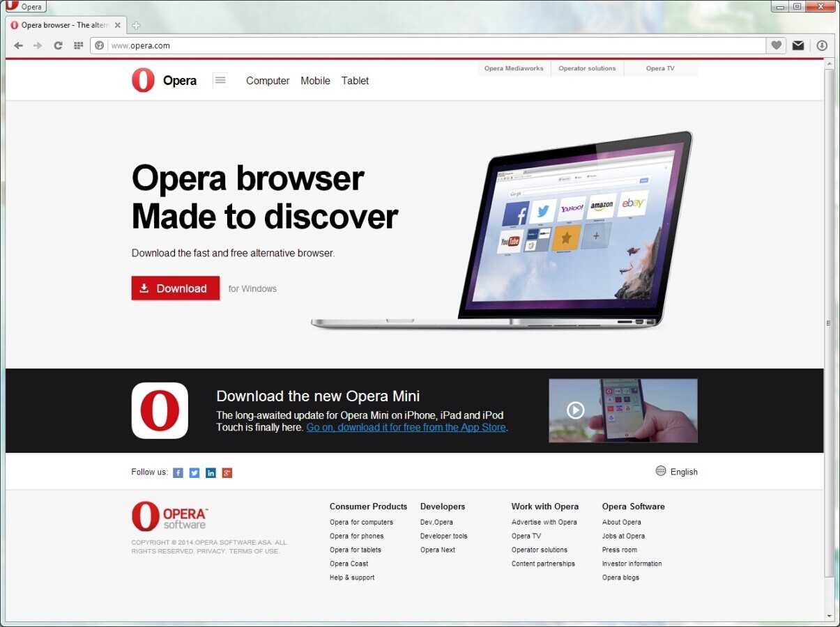Reload the current page
840x627 pixels.
(58, 45)
